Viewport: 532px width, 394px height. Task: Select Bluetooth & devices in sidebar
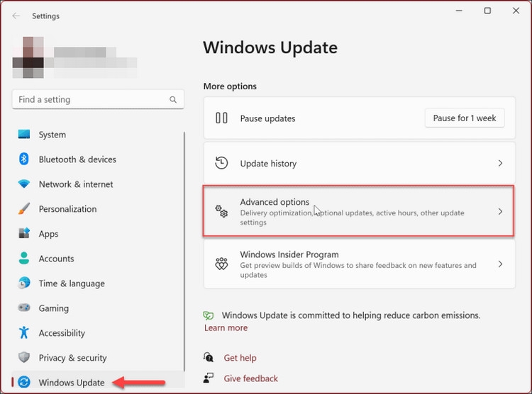click(x=98, y=159)
